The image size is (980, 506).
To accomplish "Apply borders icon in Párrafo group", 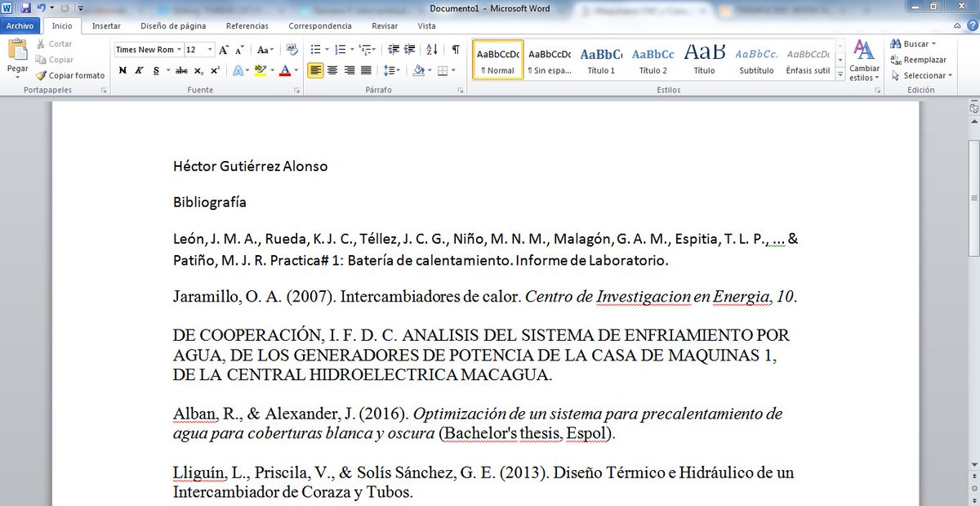I will [x=442, y=70].
